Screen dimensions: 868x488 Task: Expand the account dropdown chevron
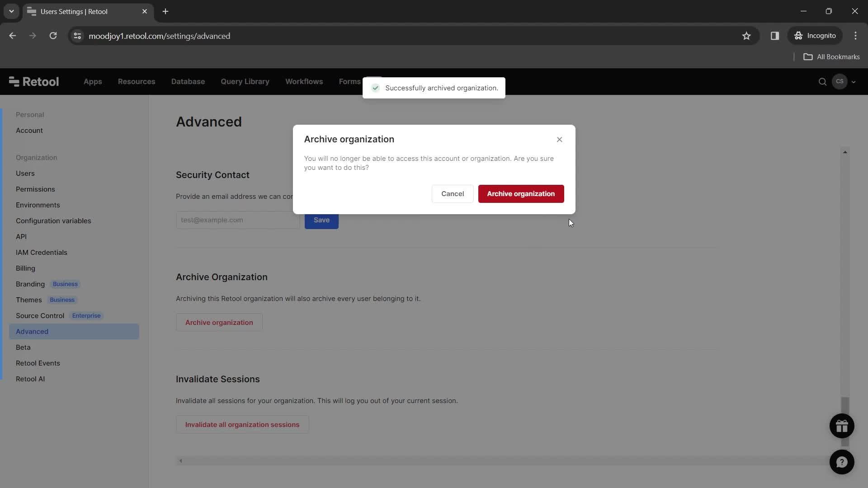[854, 82]
